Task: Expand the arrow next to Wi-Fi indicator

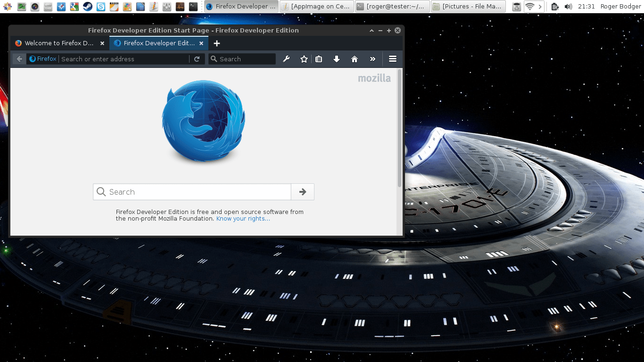Action: tap(540, 7)
